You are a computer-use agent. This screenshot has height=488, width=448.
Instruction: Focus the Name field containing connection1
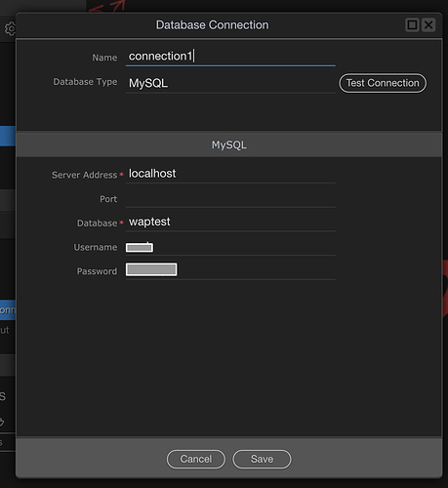click(230, 57)
